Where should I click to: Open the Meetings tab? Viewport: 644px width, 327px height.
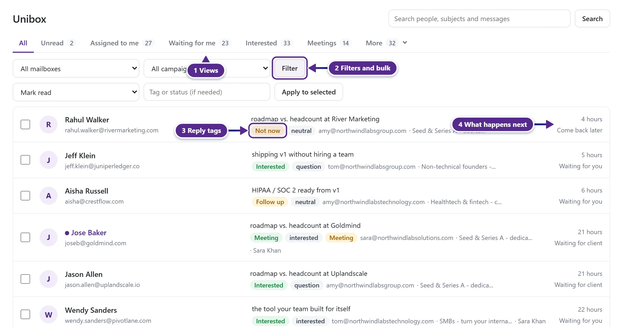330,43
